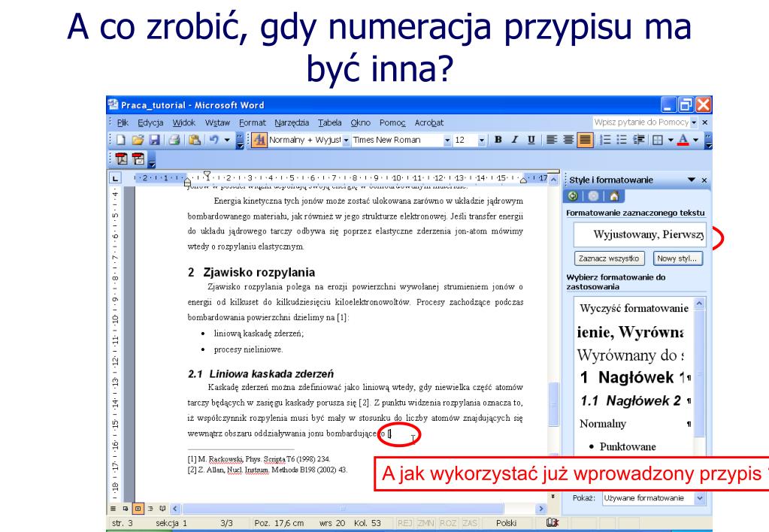Open the Narzędzia menu
The width and height of the screenshot is (769, 532).
pos(292,122)
